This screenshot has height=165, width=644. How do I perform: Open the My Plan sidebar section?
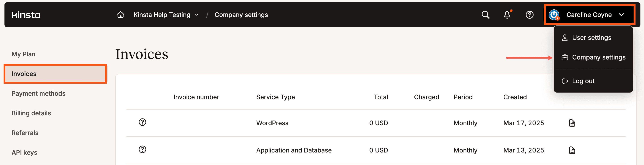click(x=23, y=54)
